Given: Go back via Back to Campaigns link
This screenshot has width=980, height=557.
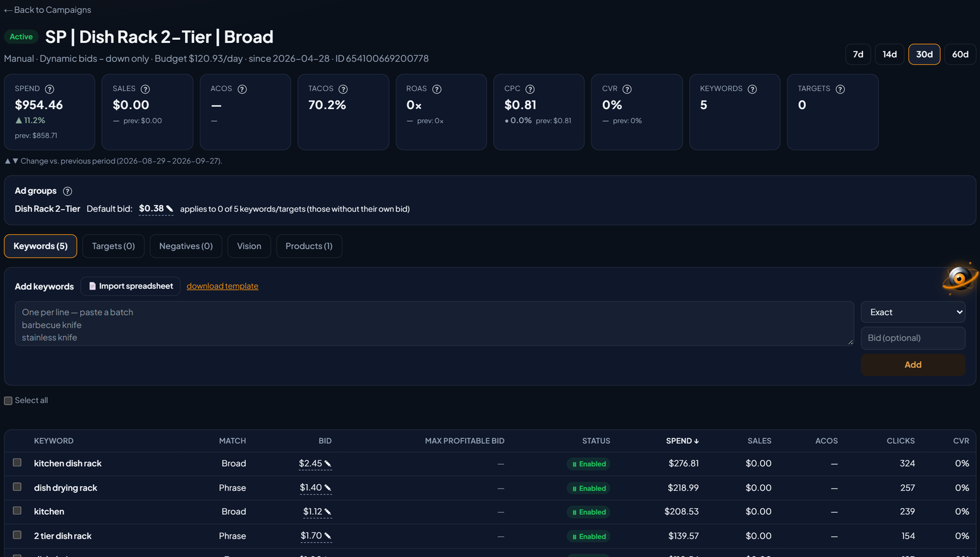Looking at the screenshot, I should (47, 10).
